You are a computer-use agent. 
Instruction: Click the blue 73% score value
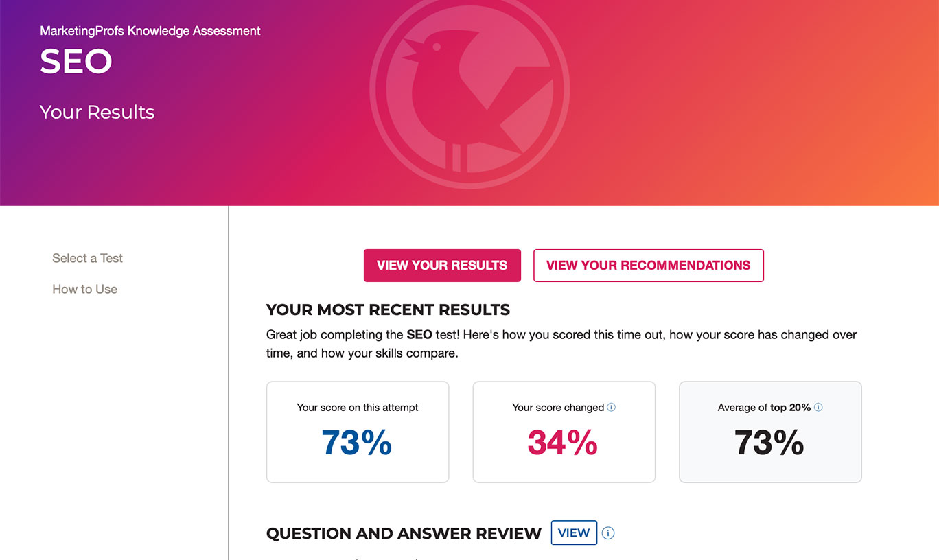[x=357, y=443]
